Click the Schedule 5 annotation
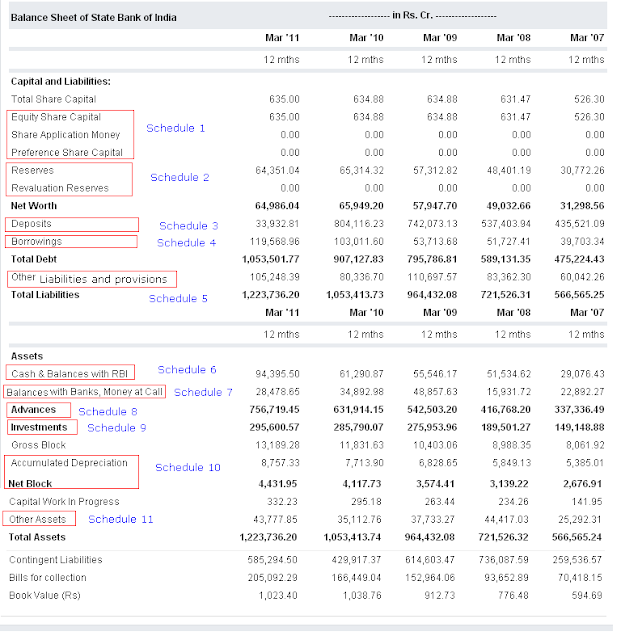This screenshot has height=640, width=621. coord(178,298)
